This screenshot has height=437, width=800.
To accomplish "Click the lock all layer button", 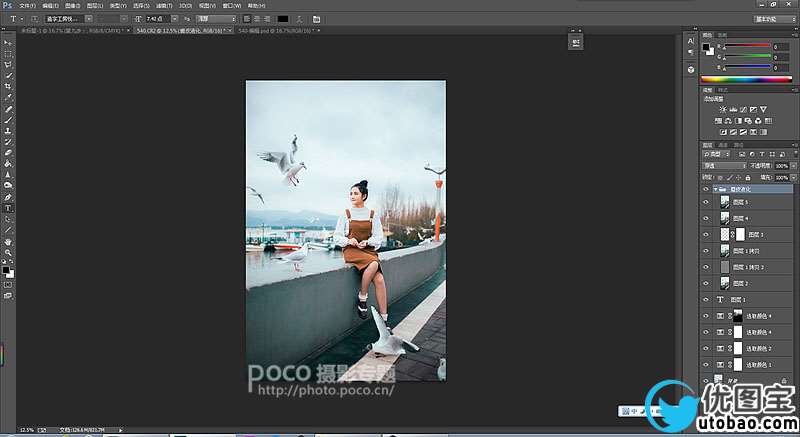I will pos(748,177).
